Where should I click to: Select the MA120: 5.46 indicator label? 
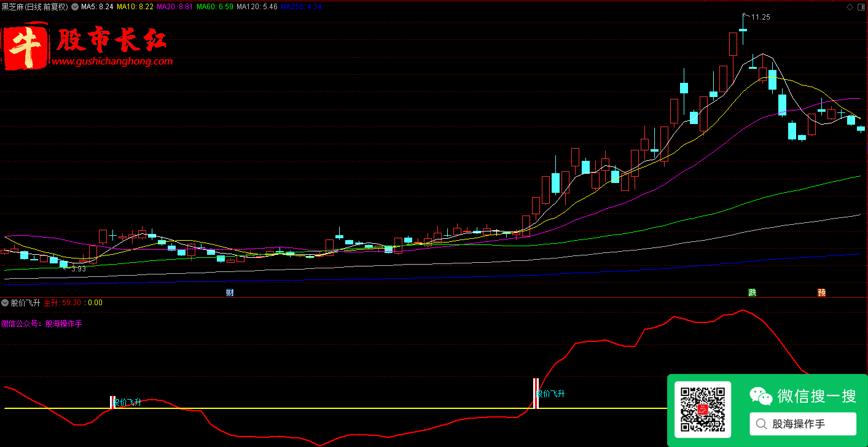(257, 7)
